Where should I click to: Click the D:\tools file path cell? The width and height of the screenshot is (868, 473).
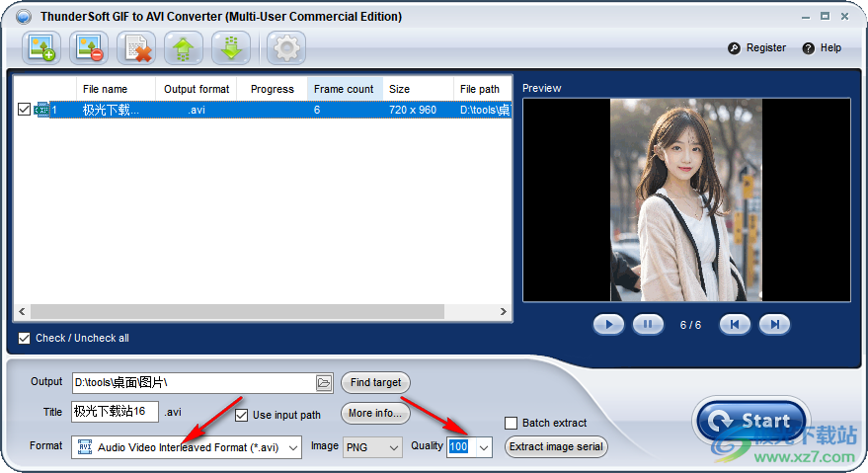[485, 110]
